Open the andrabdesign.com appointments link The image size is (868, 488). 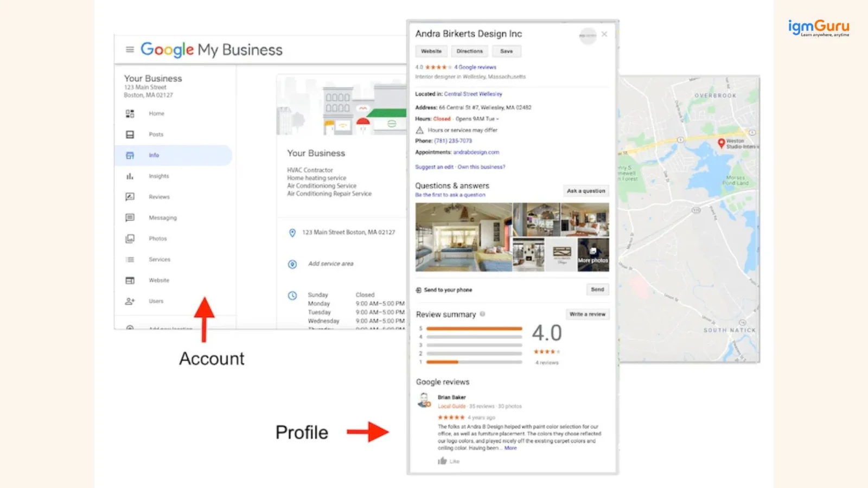[476, 152]
